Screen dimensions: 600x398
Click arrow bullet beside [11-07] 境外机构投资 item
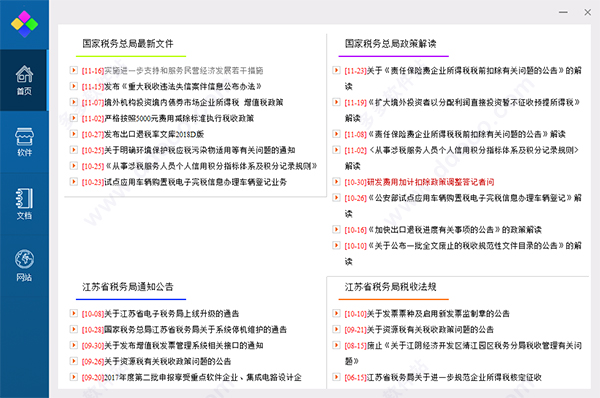pos(73,102)
